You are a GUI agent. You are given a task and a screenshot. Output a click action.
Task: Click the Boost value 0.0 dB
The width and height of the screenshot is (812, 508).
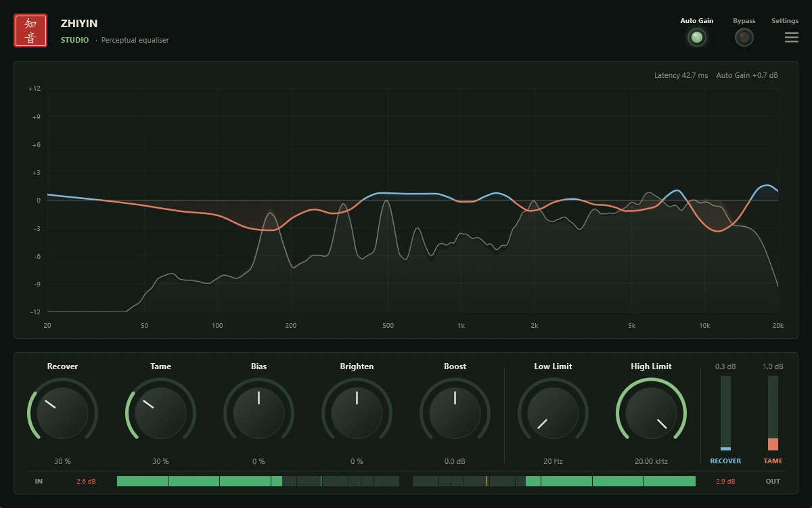coord(455,461)
